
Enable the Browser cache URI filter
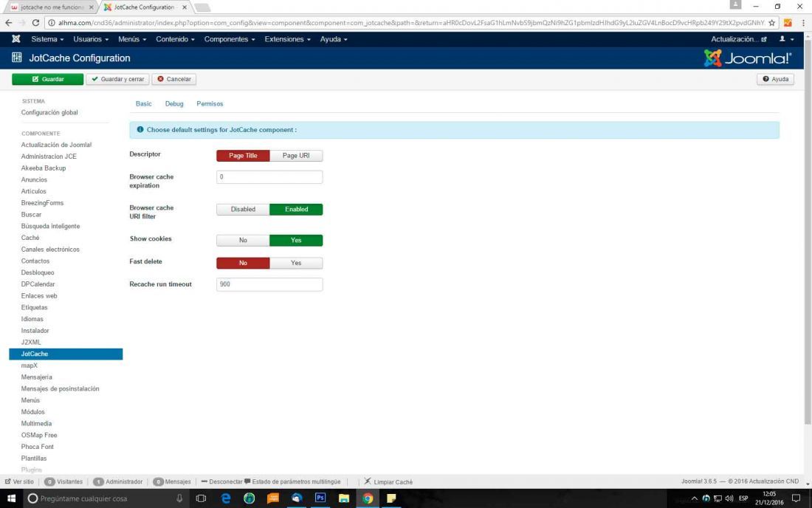[296, 209]
